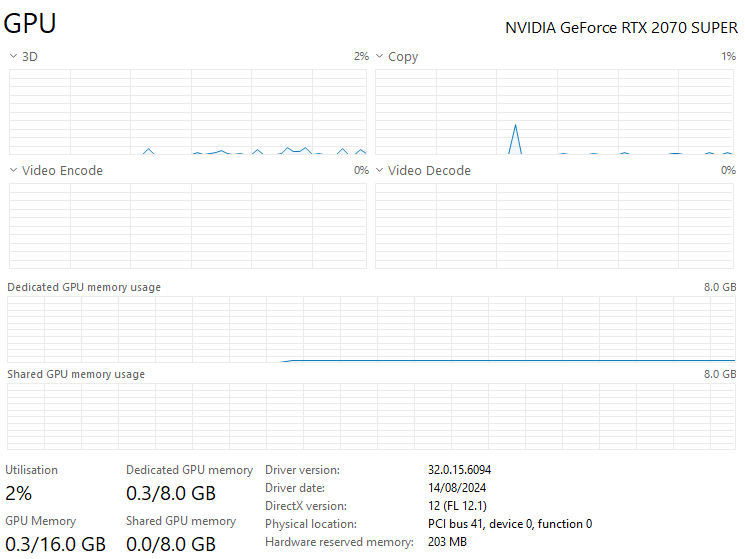Expand the Copy engine dropdown

(x=380, y=57)
